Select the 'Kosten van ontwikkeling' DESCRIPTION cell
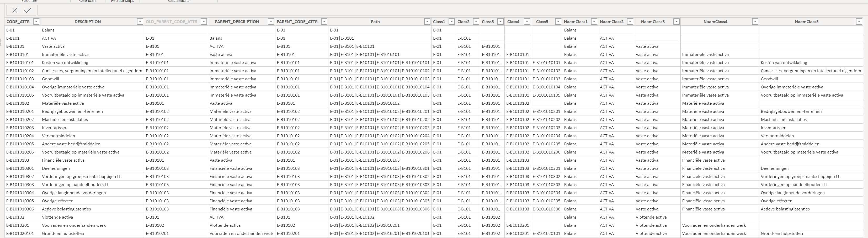This screenshot has height=238, width=868. click(92, 63)
